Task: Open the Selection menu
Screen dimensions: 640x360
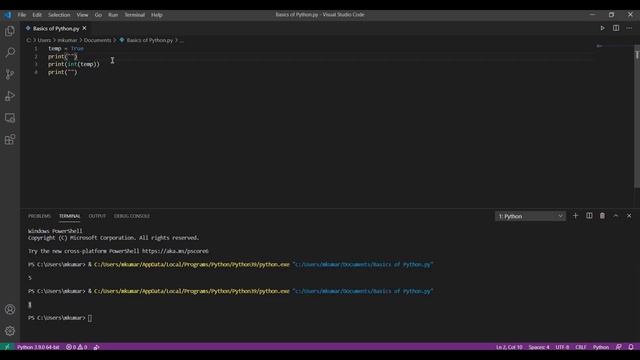Action: coord(59,15)
